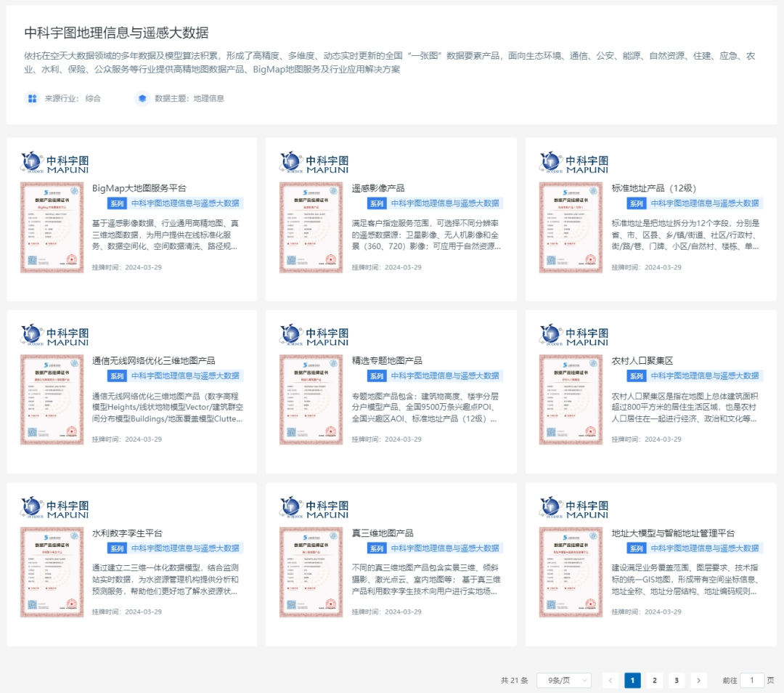Click the logo on 水利数字孪生平台 card
The width and height of the screenshot is (784, 693).
[x=54, y=507]
